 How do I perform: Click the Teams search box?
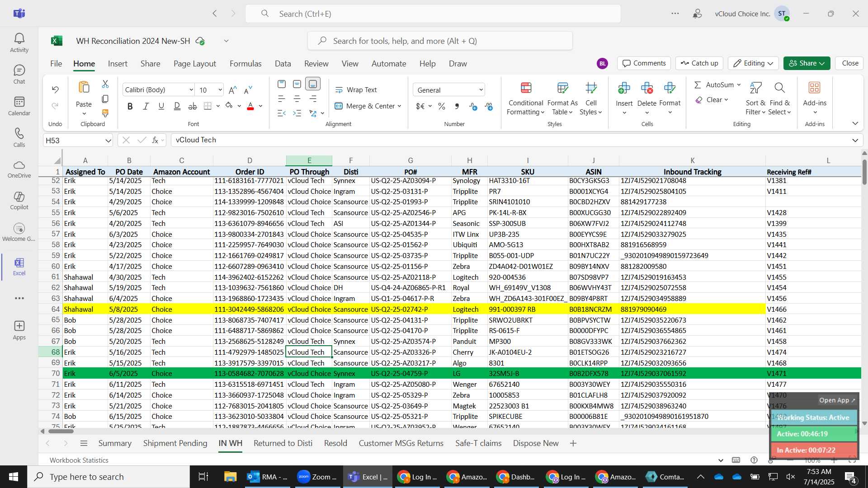coord(433,14)
